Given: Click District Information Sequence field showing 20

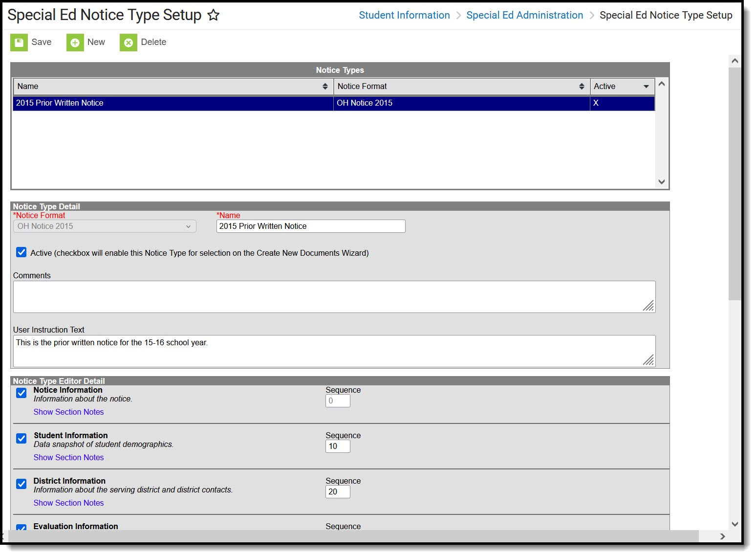Looking at the screenshot, I should [x=338, y=492].
